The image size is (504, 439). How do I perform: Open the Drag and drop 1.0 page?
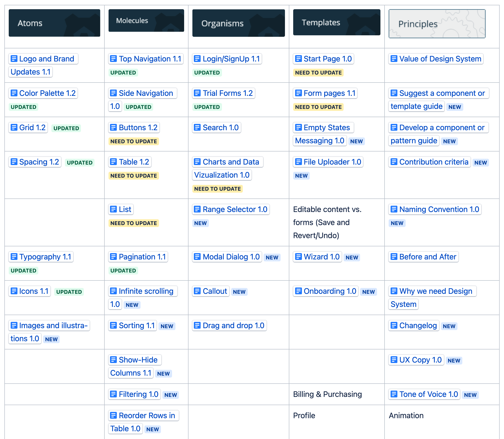(233, 325)
